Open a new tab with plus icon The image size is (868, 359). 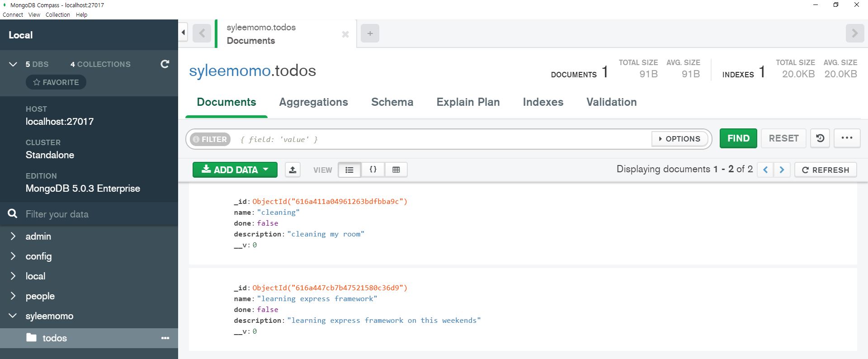(x=370, y=33)
